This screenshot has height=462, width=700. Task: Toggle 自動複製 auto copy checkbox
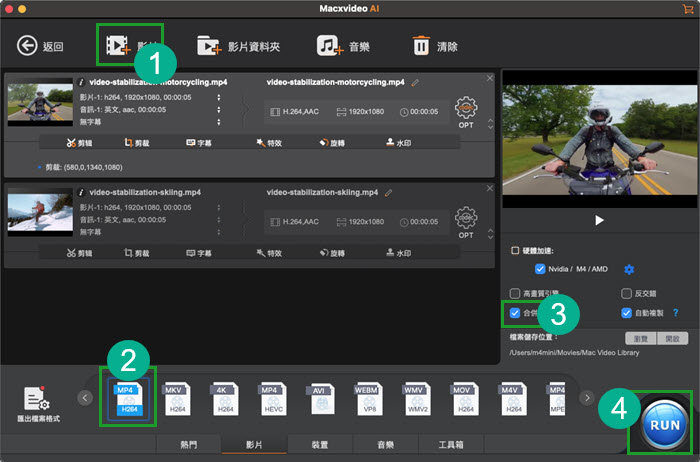coord(626,313)
